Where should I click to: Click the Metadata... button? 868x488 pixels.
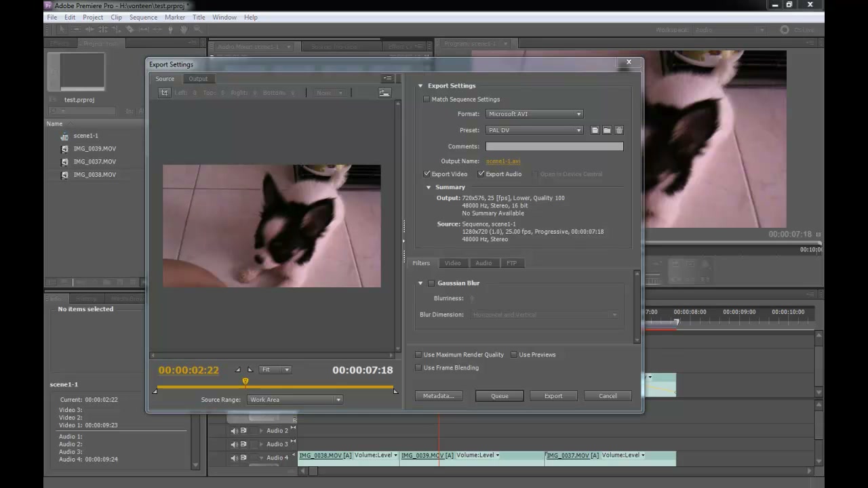[439, 396]
